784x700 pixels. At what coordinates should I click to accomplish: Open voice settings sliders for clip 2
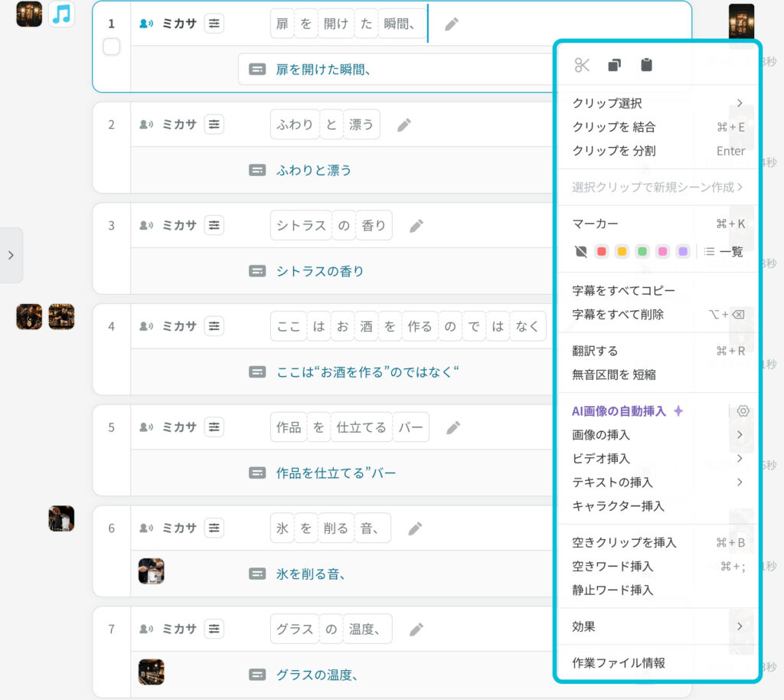[214, 124]
